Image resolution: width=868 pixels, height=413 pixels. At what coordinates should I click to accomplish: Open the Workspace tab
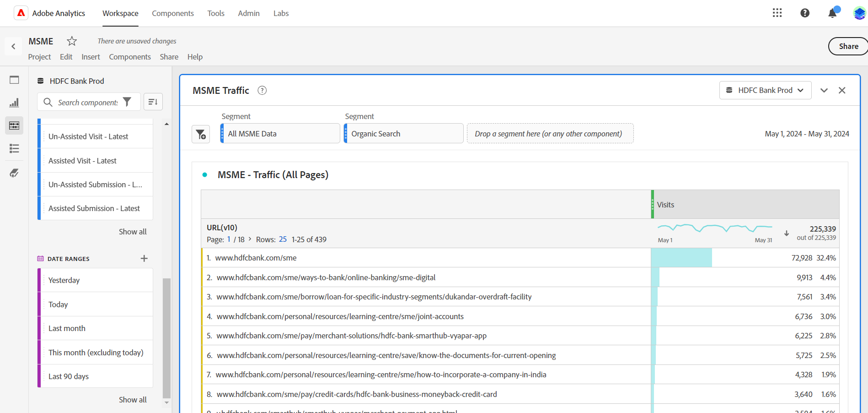[x=120, y=13]
